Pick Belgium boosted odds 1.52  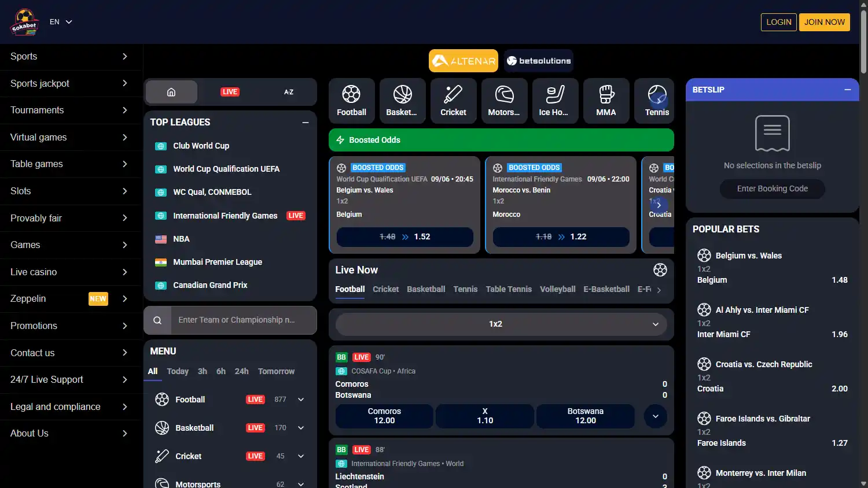(405, 237)
